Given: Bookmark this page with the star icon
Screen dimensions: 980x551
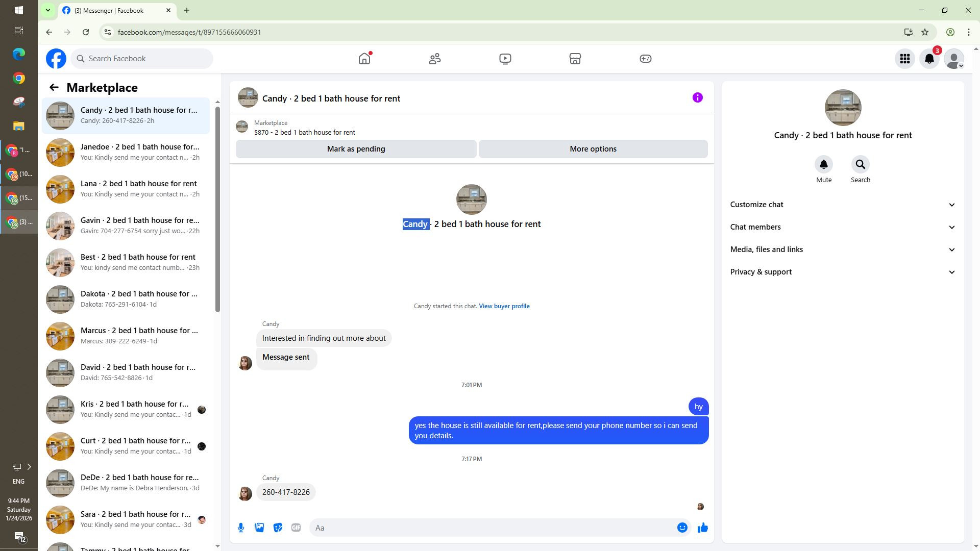Looking at the screenshot, I should tap(925, 32).
